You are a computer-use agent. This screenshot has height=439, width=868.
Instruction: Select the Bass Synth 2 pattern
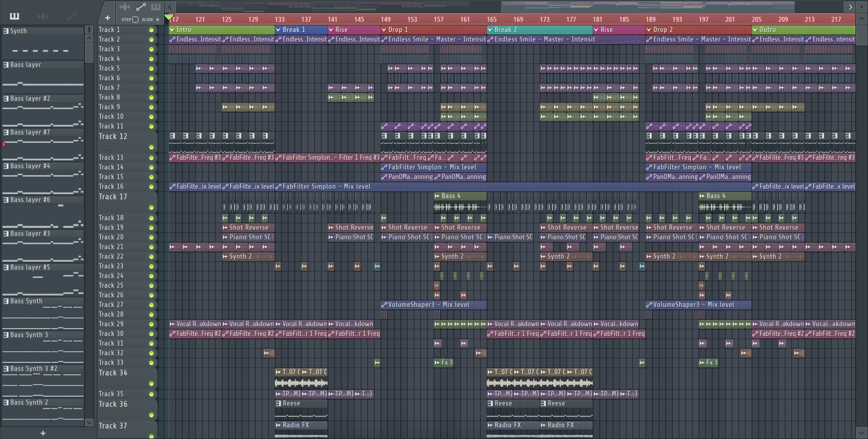click(x=43, y=402)
